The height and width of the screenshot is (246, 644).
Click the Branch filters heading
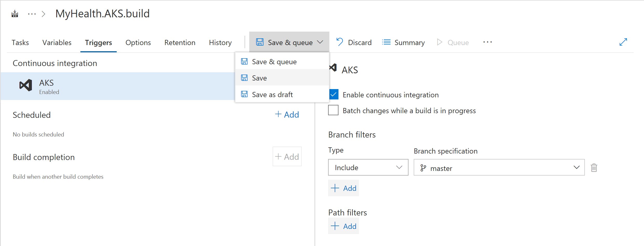[x=352, y=134]
